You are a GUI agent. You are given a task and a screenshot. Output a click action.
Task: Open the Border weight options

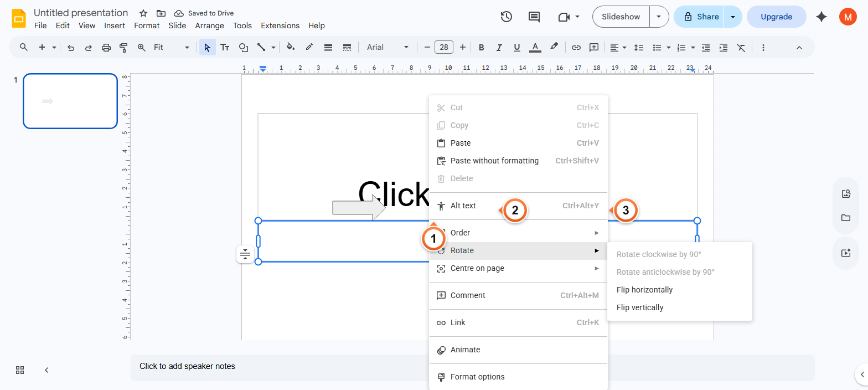click(x=328, y=48)
